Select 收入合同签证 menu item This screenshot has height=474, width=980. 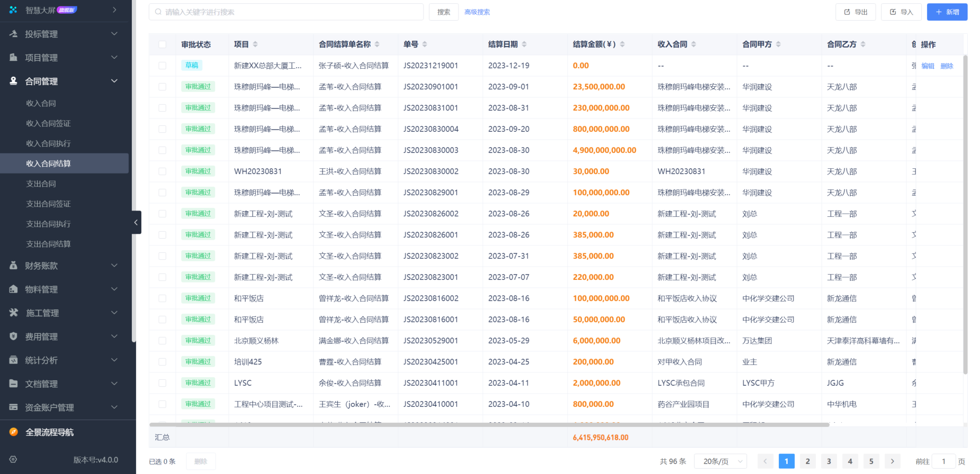coord(48,123)
